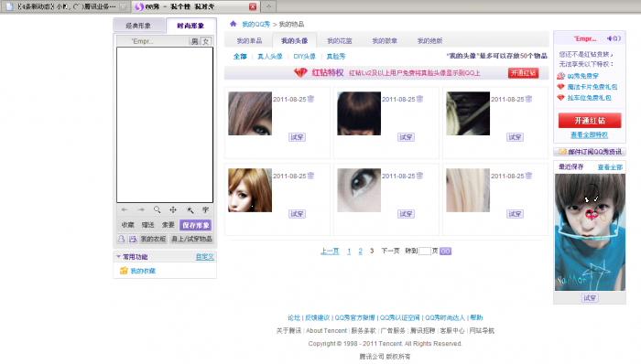Click the undo left-arrow icon below the avatar canvas
The image size is (641, 364).
[125, 209]
